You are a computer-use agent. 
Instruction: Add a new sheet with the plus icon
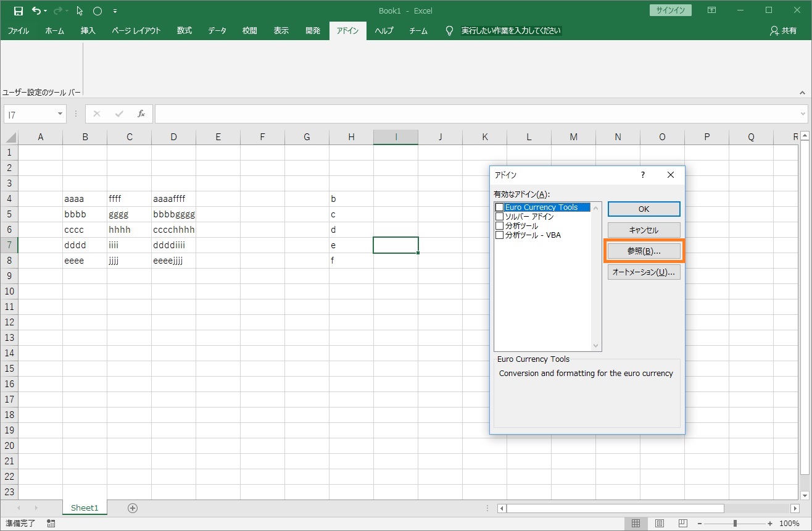[132, 508]
